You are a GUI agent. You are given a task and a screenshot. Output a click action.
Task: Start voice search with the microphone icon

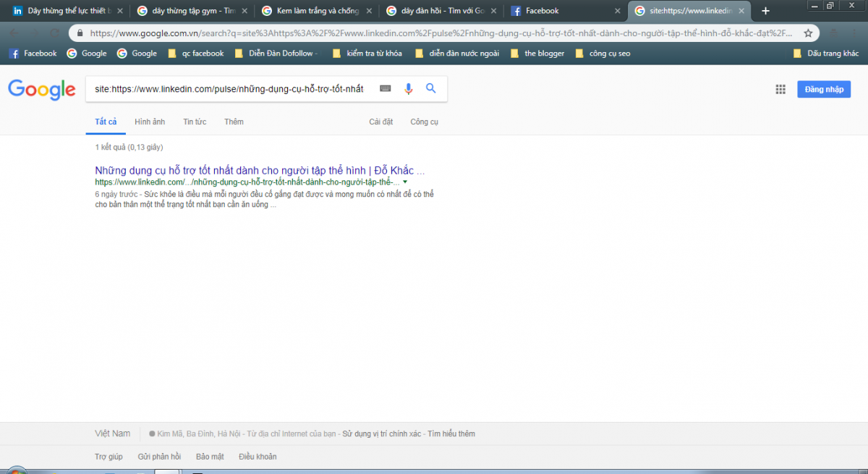409,88
